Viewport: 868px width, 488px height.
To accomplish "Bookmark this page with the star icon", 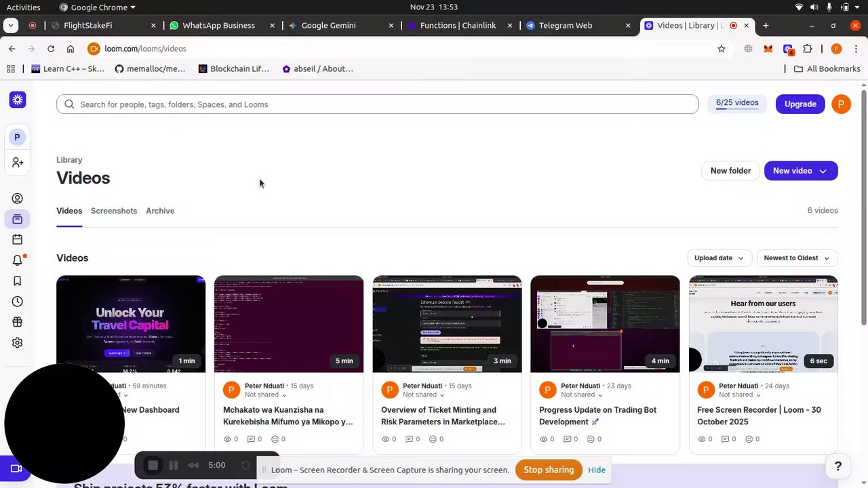I will (722, 49).
